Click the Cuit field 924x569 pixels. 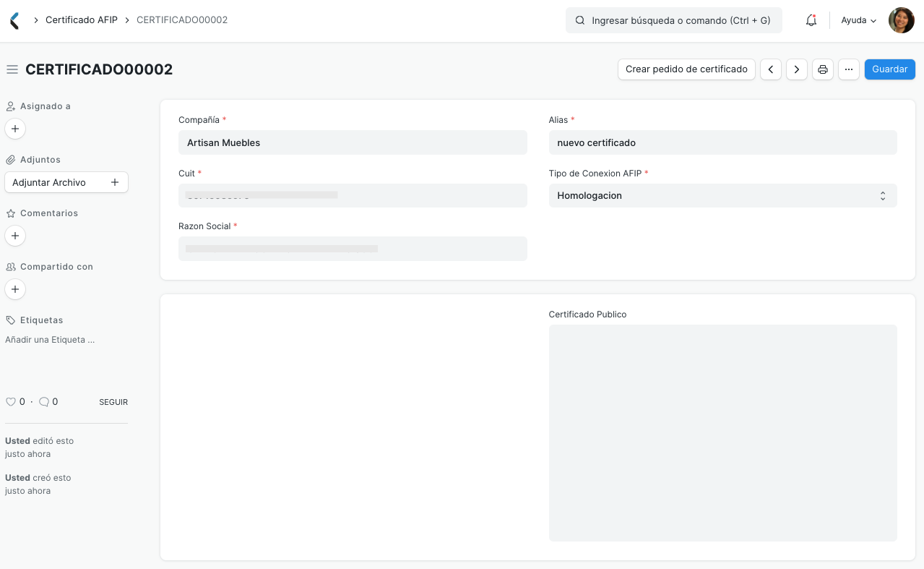(353, 195)
